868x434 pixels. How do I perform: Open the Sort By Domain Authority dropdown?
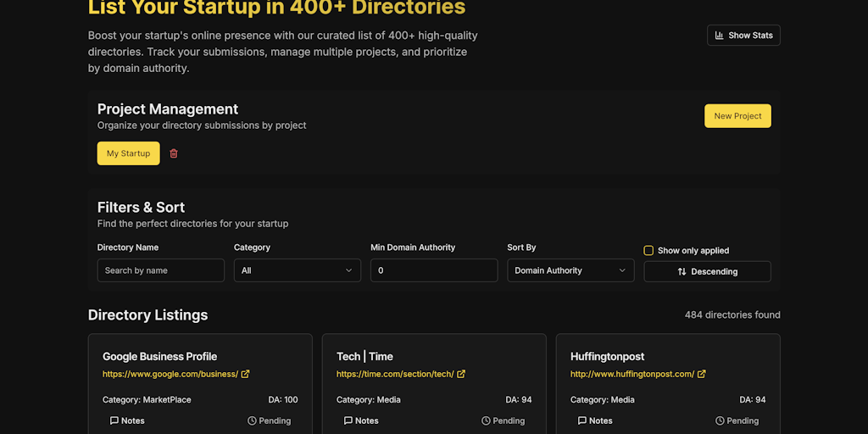click(570, 270)
